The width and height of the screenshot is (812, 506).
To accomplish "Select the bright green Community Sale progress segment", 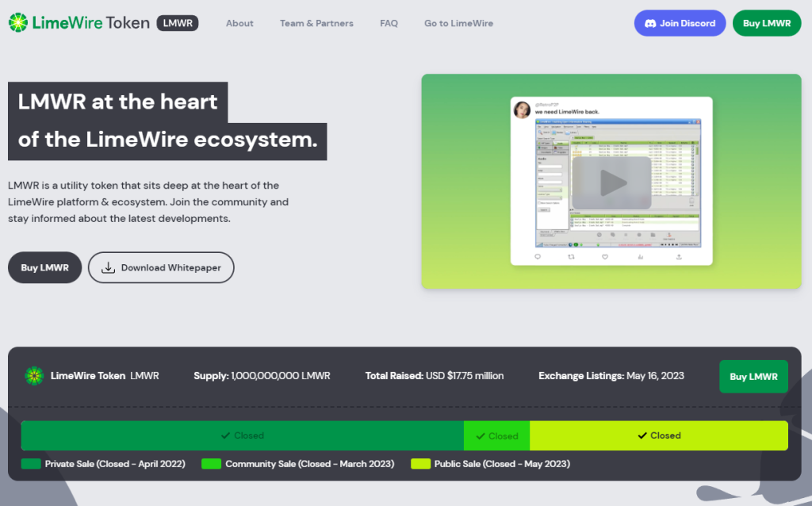I will 496,435.
